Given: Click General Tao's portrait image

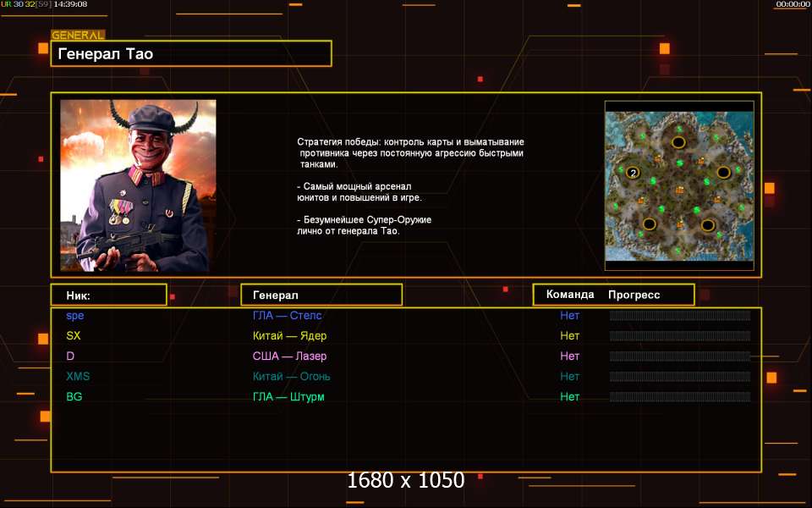Looking at the screenshot, I should pyautogui.click(x=138, y=185).
